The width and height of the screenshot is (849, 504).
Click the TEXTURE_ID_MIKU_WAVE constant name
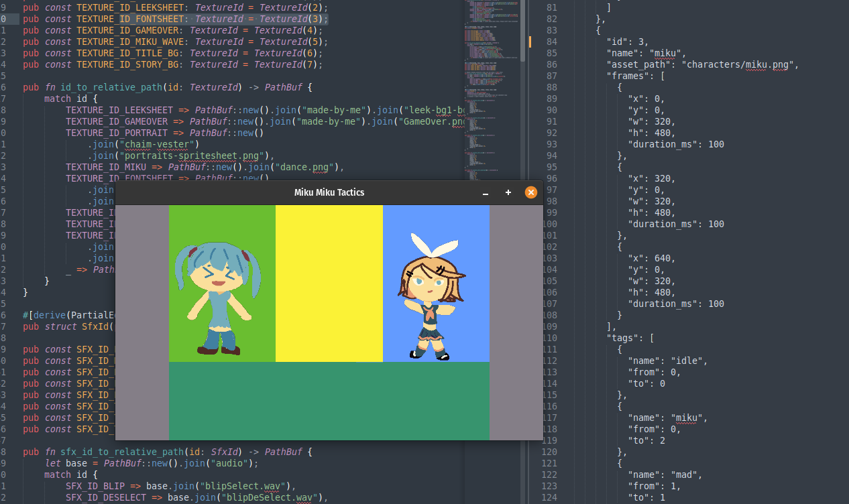click(127, 42)
